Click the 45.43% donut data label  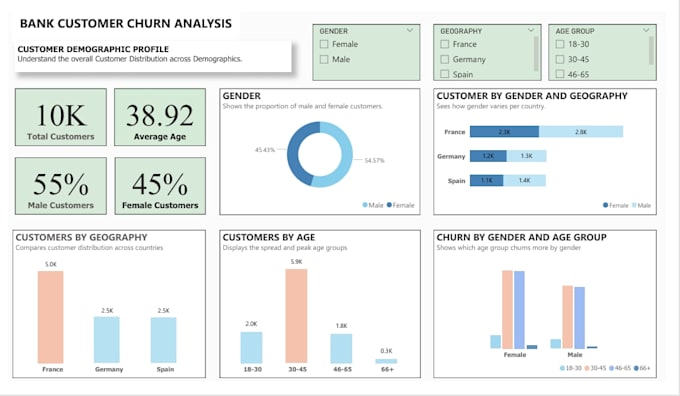(x=265, y=150)
